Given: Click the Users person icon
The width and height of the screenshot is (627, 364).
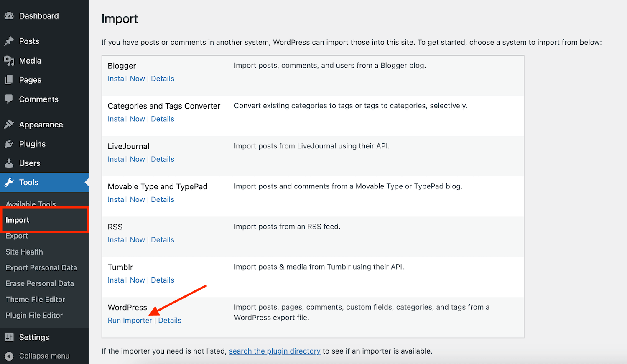Looking at the screenshot, I should coord(9,163).
